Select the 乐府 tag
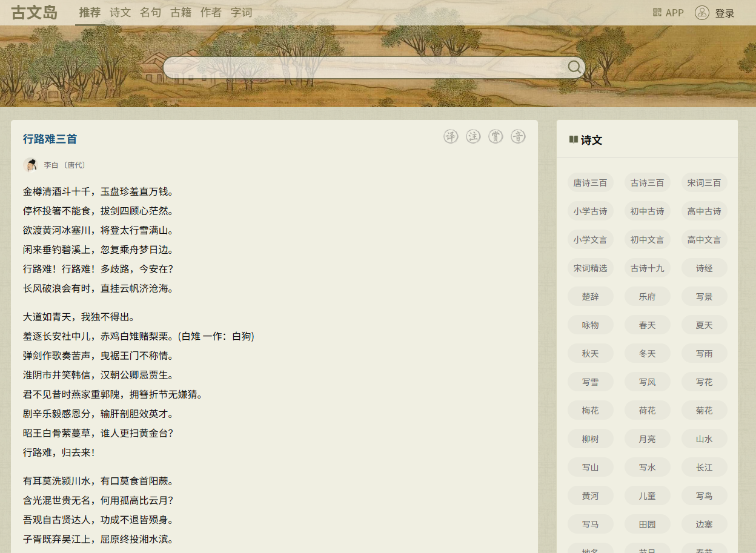This screenshot has width=756, height=553. pos(648,297)
